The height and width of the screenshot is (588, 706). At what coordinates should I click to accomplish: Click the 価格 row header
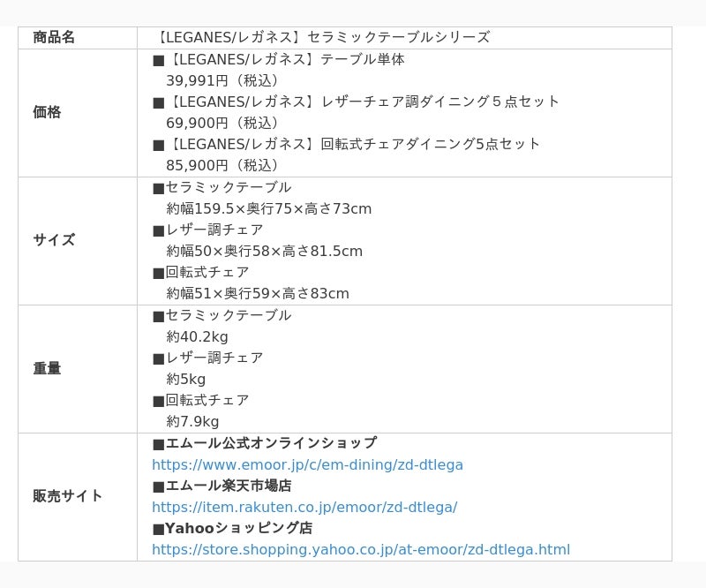tap(47, 112)
